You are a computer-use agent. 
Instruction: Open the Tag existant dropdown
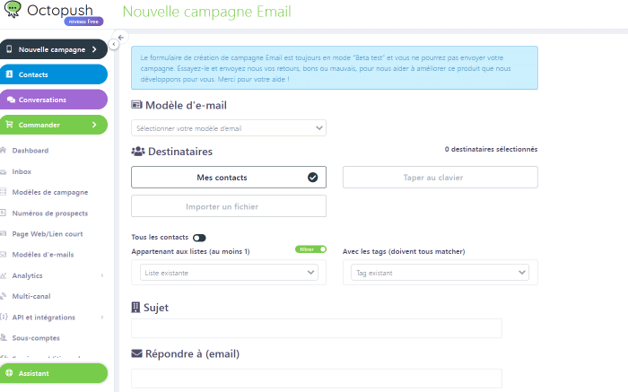(x=440, y=273)
